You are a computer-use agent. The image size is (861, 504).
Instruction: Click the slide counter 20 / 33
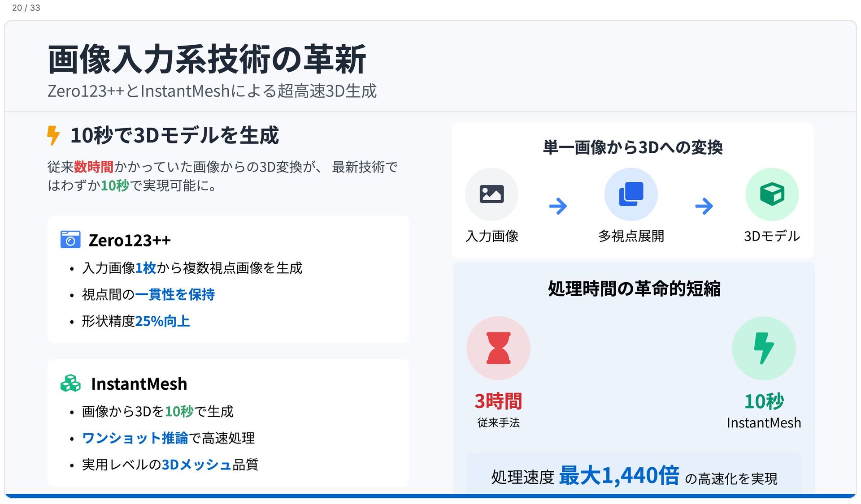pos(26,8)
